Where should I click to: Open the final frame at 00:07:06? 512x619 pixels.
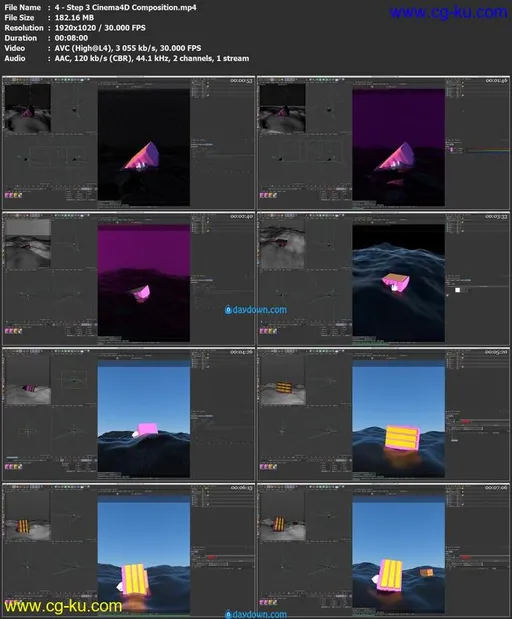(383, 550)
